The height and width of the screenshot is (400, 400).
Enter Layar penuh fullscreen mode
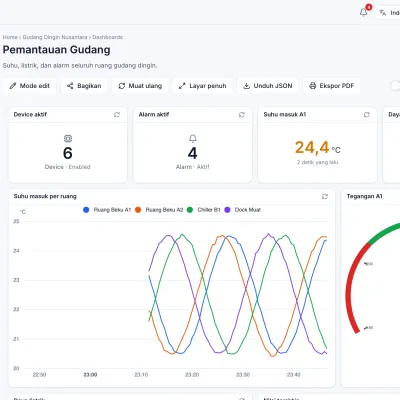click(x=202, y=86)
